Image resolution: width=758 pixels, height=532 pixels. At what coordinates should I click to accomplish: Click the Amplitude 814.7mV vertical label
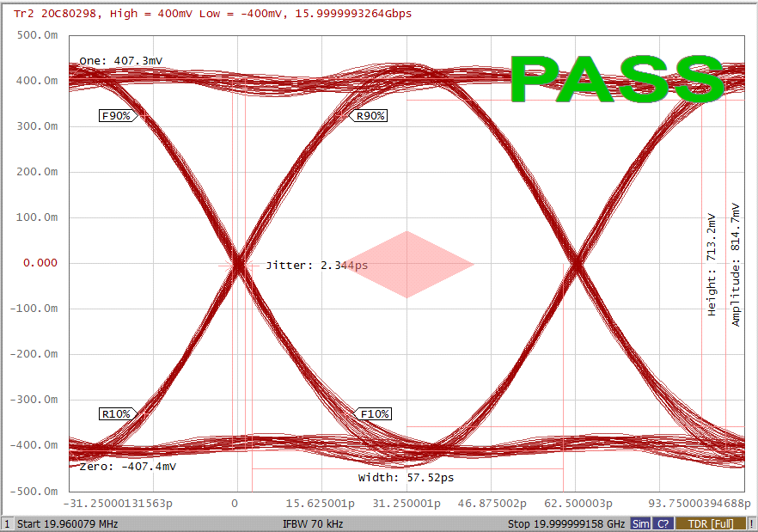736,264
